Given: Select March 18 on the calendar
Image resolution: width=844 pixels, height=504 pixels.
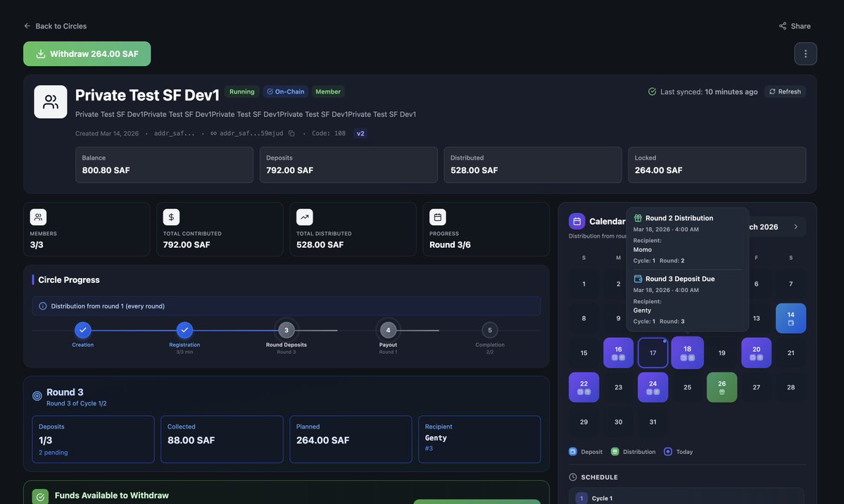Looking at the screenshot, I should pos(687,353).
